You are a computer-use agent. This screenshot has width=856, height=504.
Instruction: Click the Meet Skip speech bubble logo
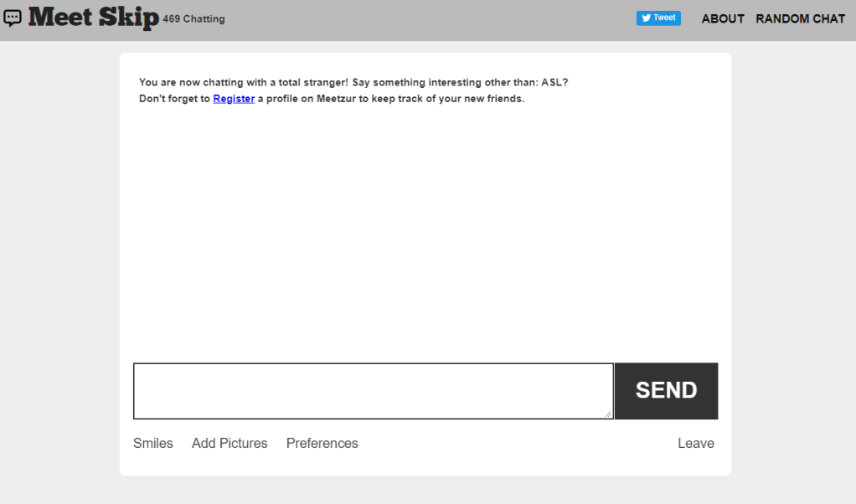click(x=13, y=17)
